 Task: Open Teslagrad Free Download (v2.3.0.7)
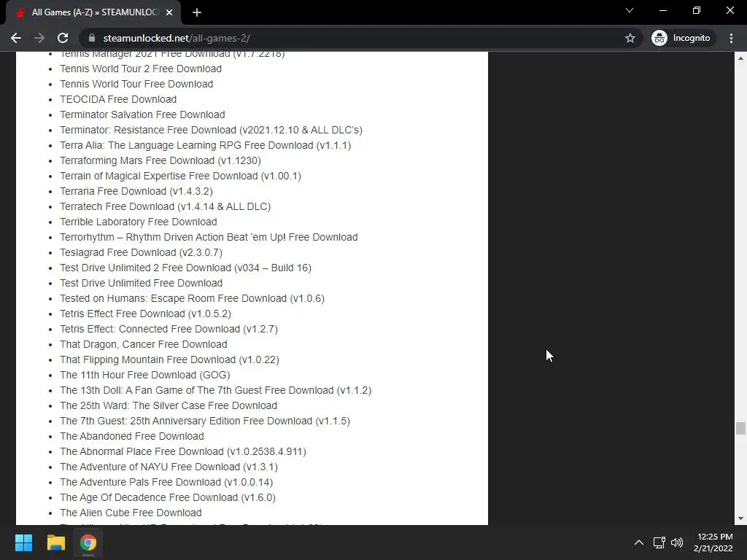(x=141, y=252)
